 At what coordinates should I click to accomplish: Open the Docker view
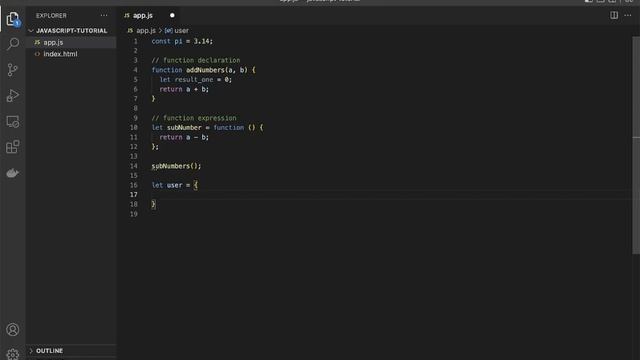click(x=13, y=173)
